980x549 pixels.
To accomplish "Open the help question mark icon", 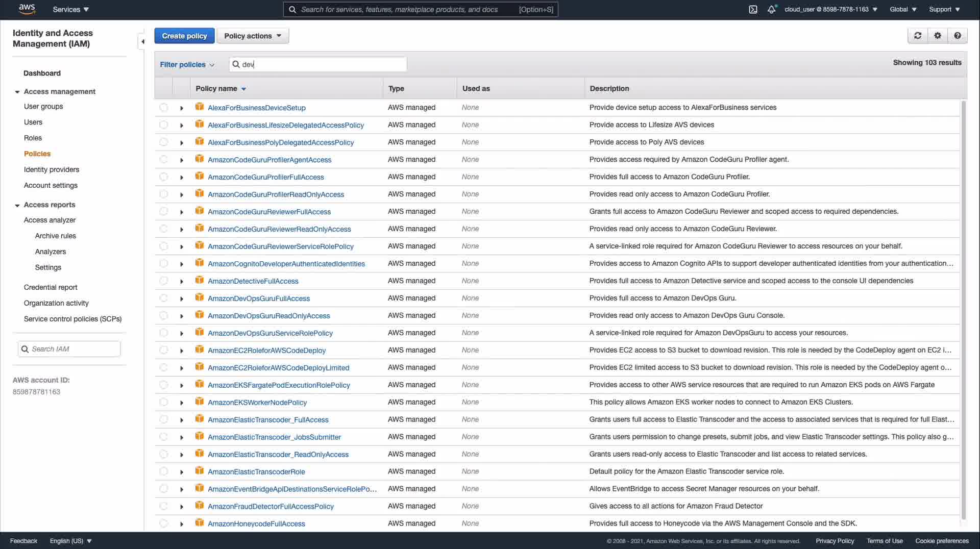I will coord(958,36).
